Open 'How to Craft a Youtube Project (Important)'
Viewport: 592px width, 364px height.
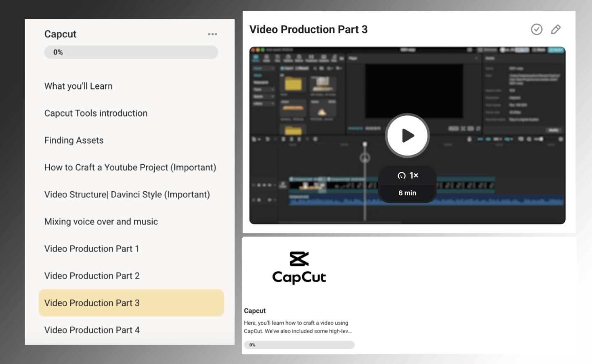[x=130, y=168]
